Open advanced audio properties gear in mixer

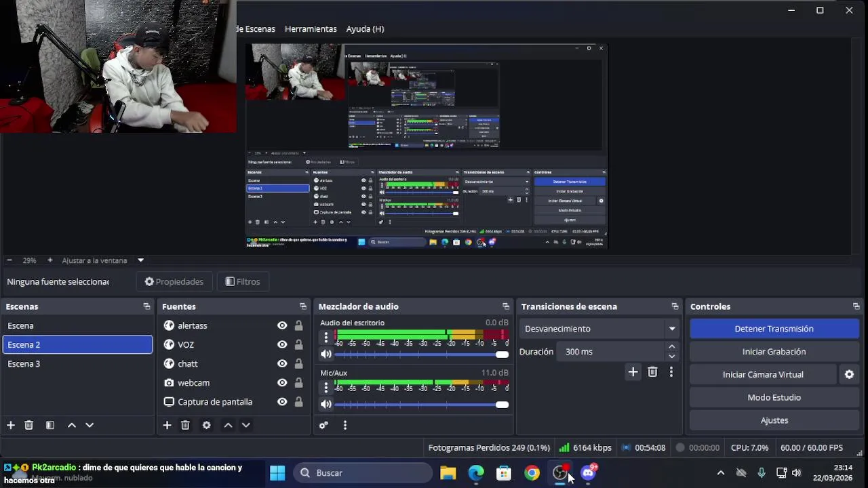323,425
